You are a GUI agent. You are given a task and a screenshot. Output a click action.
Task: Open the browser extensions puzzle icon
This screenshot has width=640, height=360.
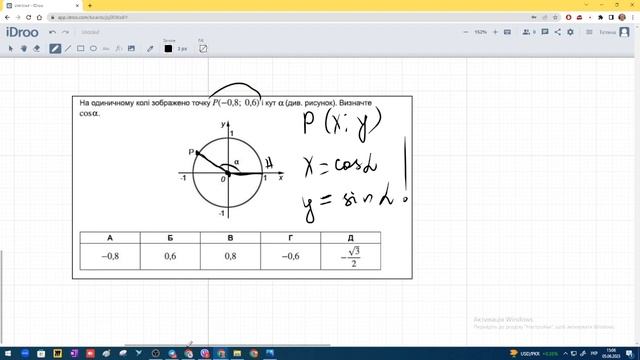click(600, 17)
